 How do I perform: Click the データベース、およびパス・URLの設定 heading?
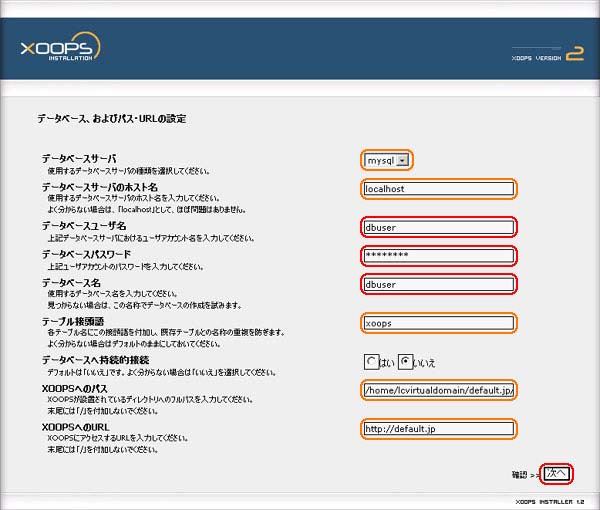(x=112, y=119)
